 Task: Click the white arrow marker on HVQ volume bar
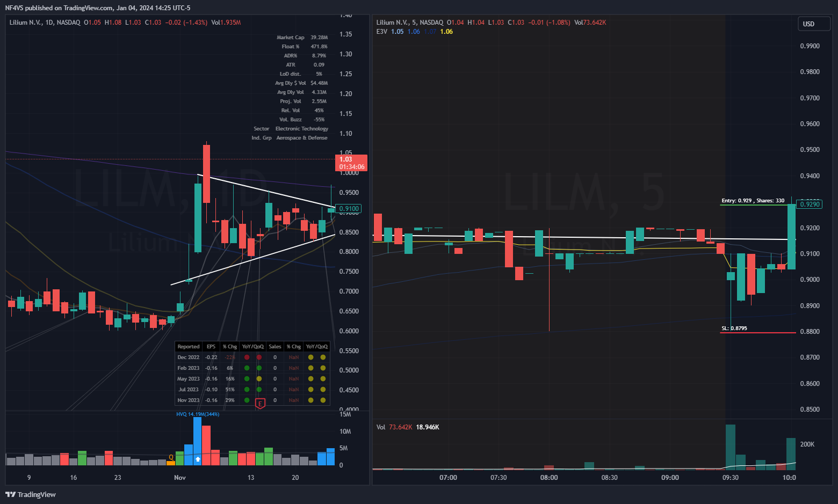click(198, 458)
